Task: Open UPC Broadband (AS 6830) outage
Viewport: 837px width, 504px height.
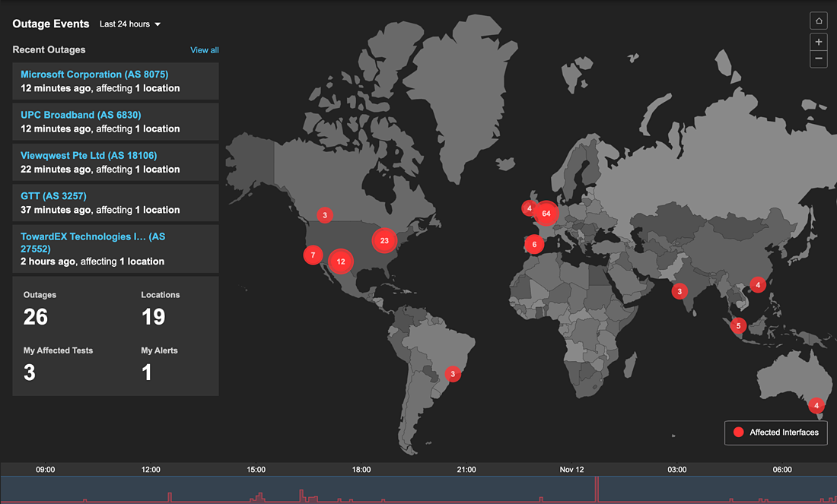Action: click(81, 115)
